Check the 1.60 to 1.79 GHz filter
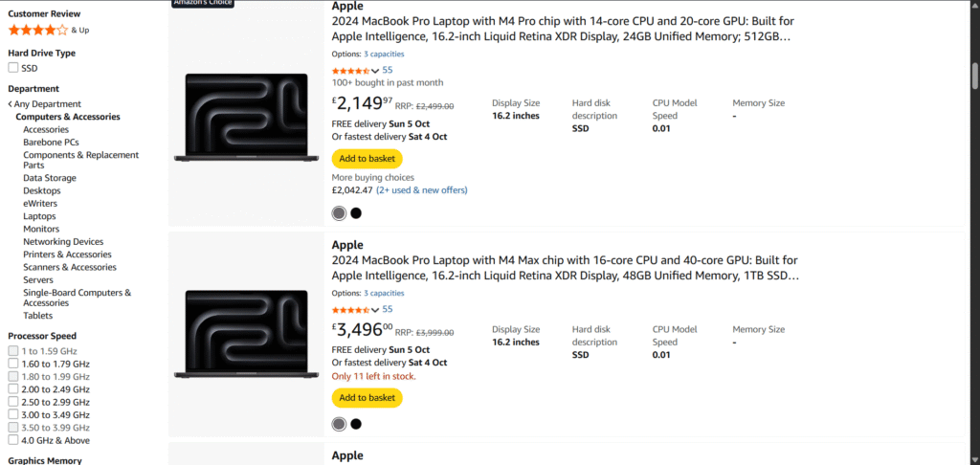Viewport: 980px width, 465px height. [13, 364]
